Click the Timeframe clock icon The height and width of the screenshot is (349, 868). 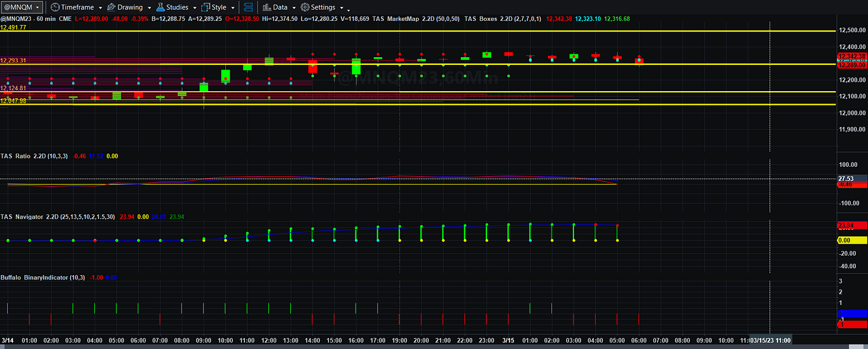[55, 7]
